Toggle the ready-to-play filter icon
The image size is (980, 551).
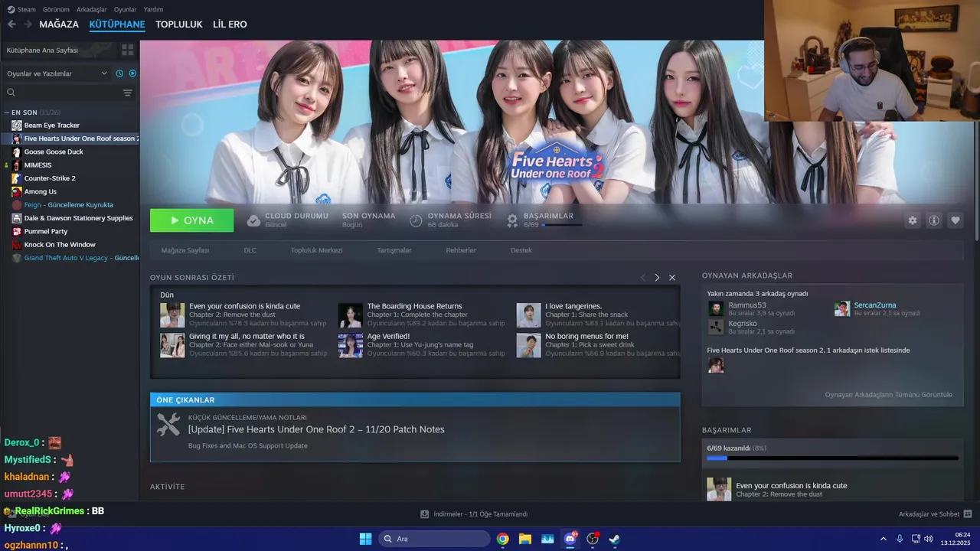click(x=132, y=73)
